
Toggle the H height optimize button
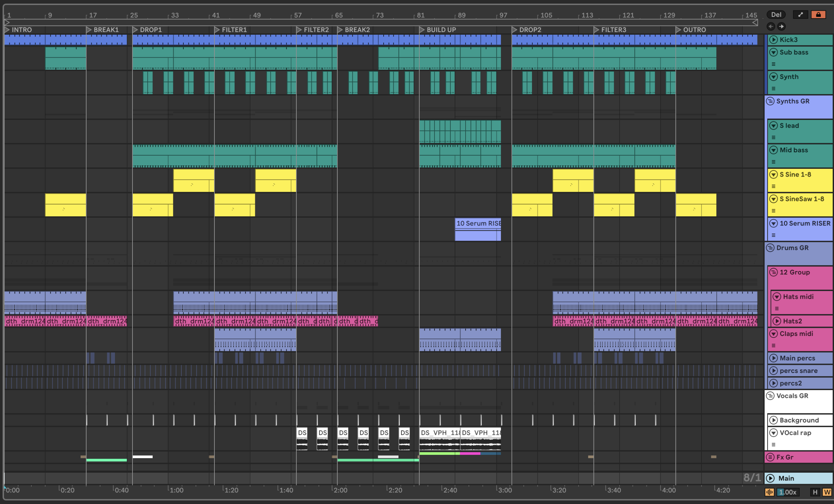point(815,492)
